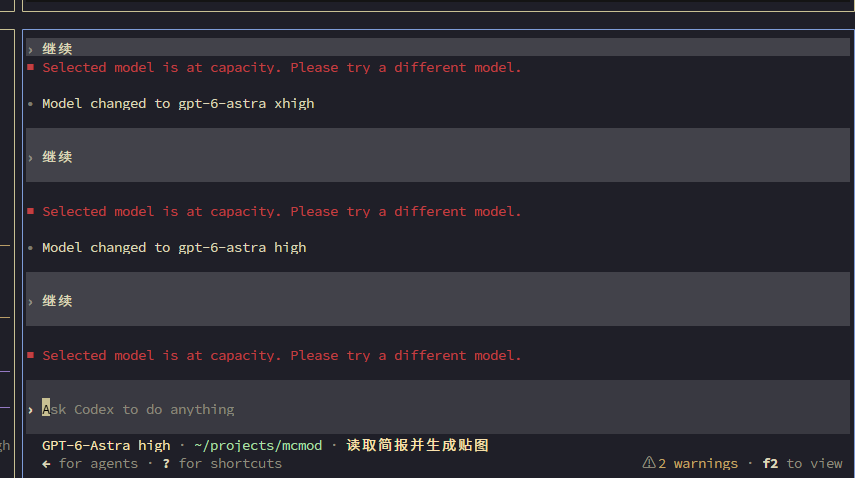Click 'f2 to view' hint

point(803,464)
